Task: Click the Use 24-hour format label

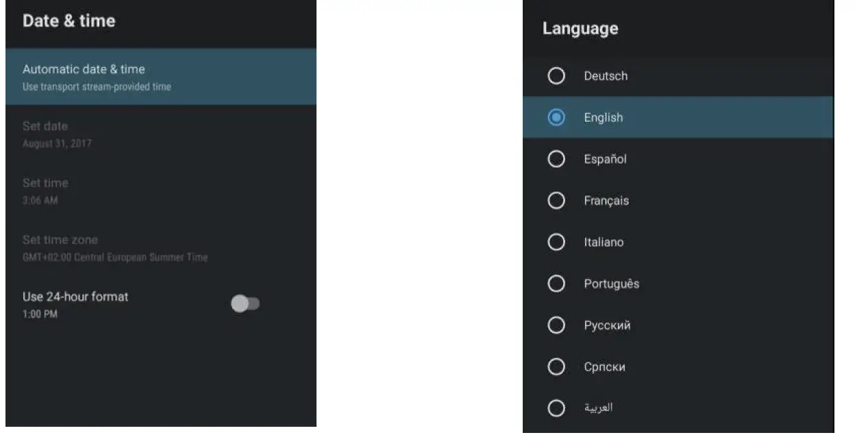Action: click(x=75, y=297)
